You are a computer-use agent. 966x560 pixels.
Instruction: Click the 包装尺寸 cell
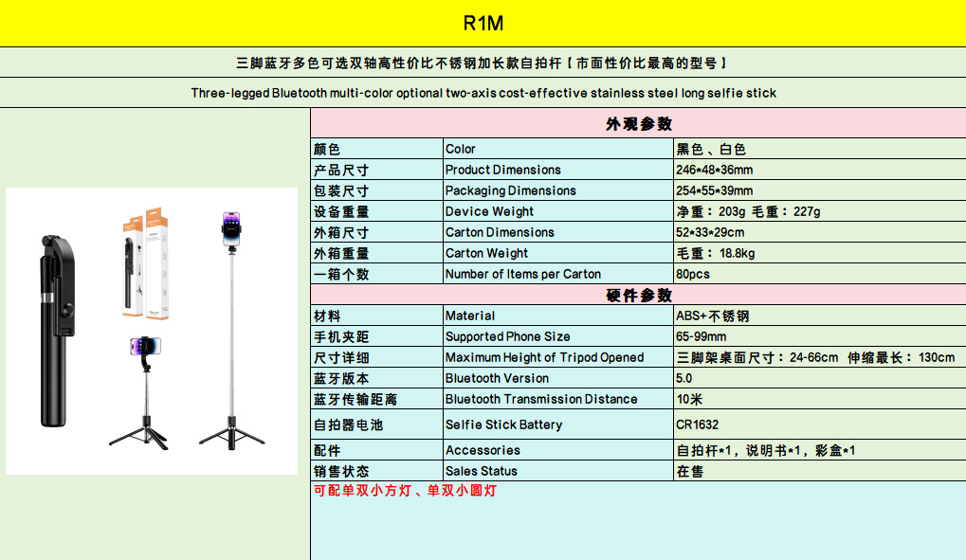click(377, 190)
